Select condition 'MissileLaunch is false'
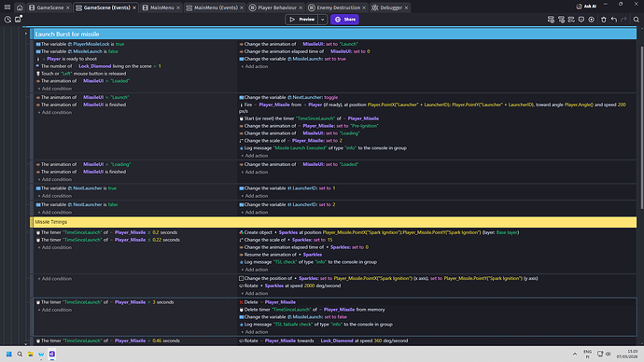 [x=77, y=51]
